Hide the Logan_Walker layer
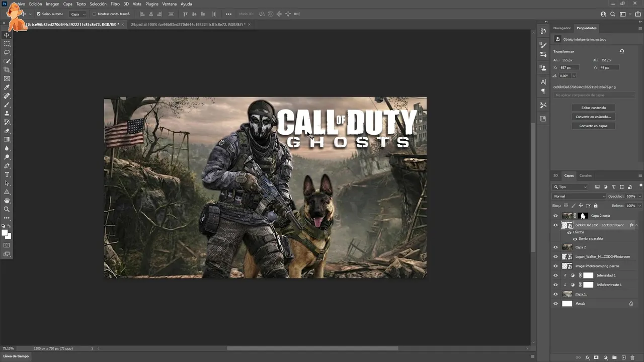This screenshot has height=362, width=644. coord(555,256)
